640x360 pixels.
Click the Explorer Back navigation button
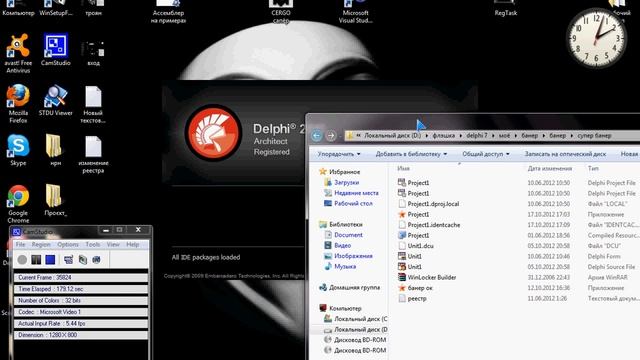click(317, 136)
